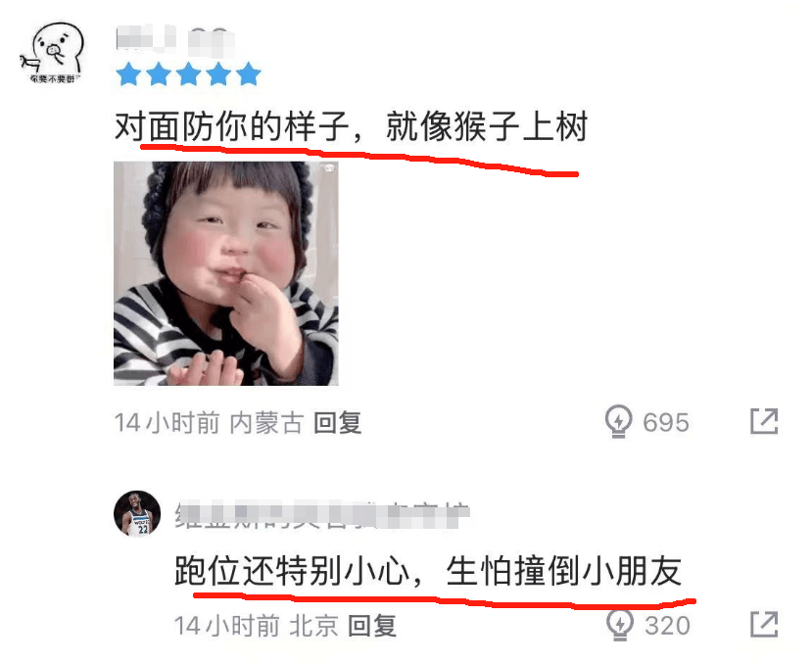Viewport: 812px width, 663px height.
Task: Reply to the 内蒙古 comment
Action: 337,423
